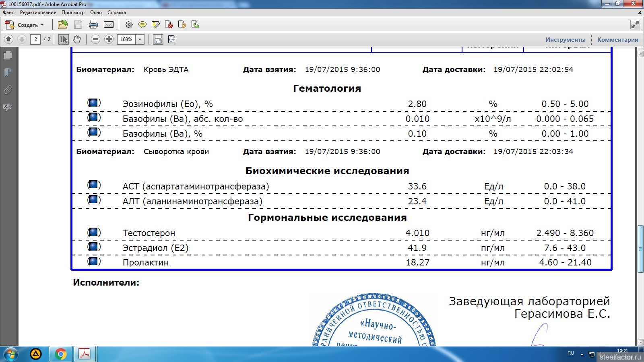Click the page with orange arrow icon
The width and height of the screenshot is (644, 362).
182,25
